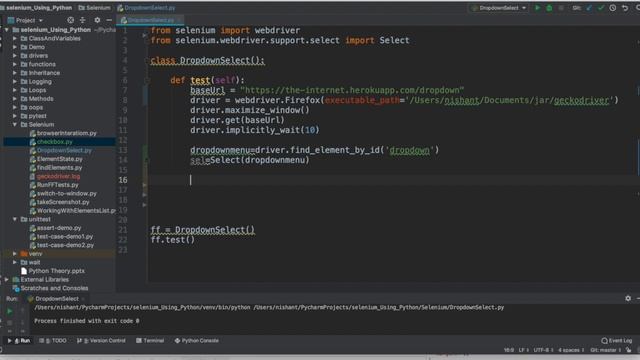The image size is (640, 360).
Task: Open Project panel settings gear
Action: click(97, 20)
